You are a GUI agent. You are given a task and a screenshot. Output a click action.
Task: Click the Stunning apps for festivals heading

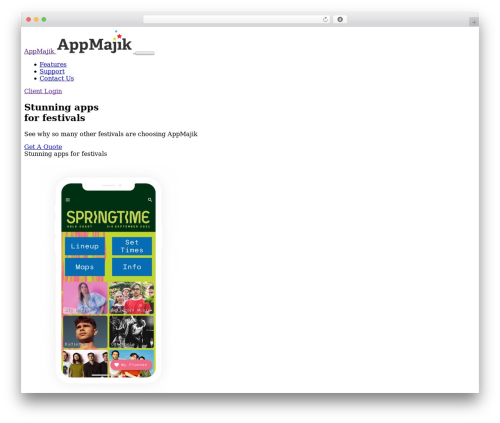coord(61,112)
